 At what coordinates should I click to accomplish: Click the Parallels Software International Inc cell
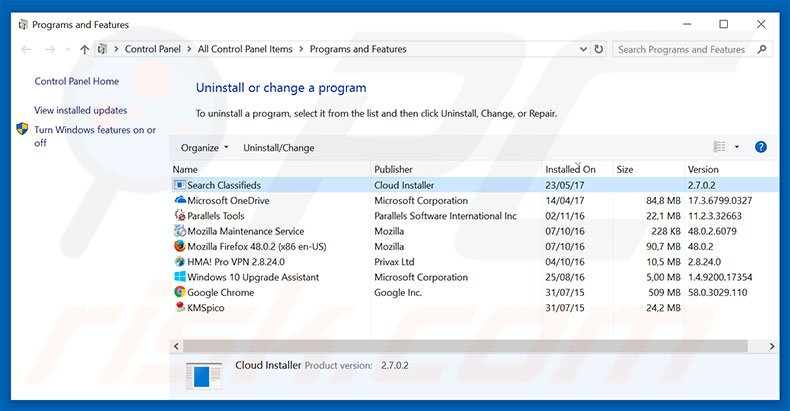click(x=445, y=216)
